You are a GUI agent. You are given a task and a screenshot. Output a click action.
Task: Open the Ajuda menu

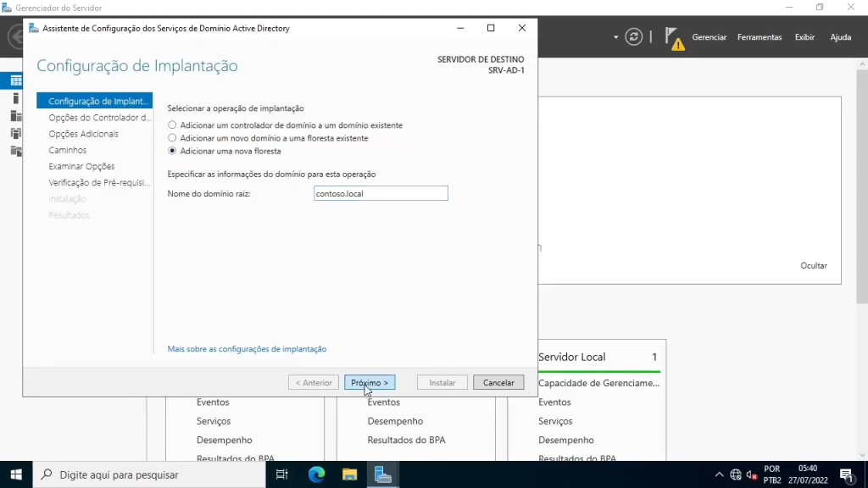pos(840,37)
